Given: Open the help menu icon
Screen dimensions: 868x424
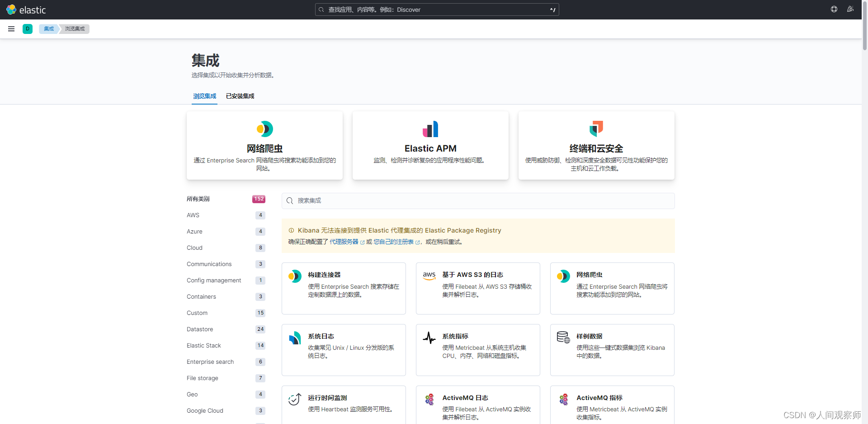Looking at the screenshot, I should point(834,10).
